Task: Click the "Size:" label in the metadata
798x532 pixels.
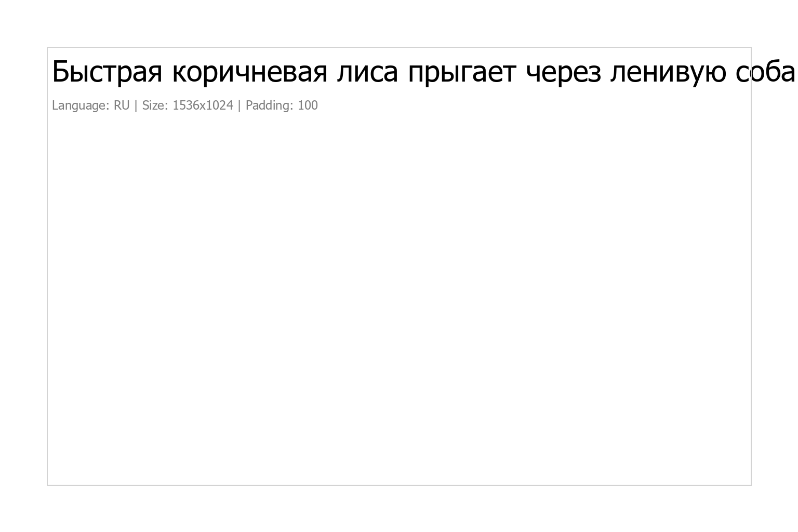Action: click(155, 105)
